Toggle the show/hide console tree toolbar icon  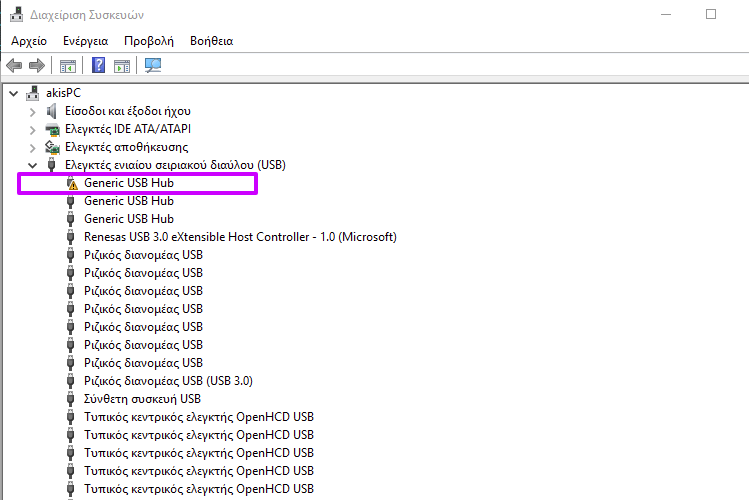pos(68,65)
